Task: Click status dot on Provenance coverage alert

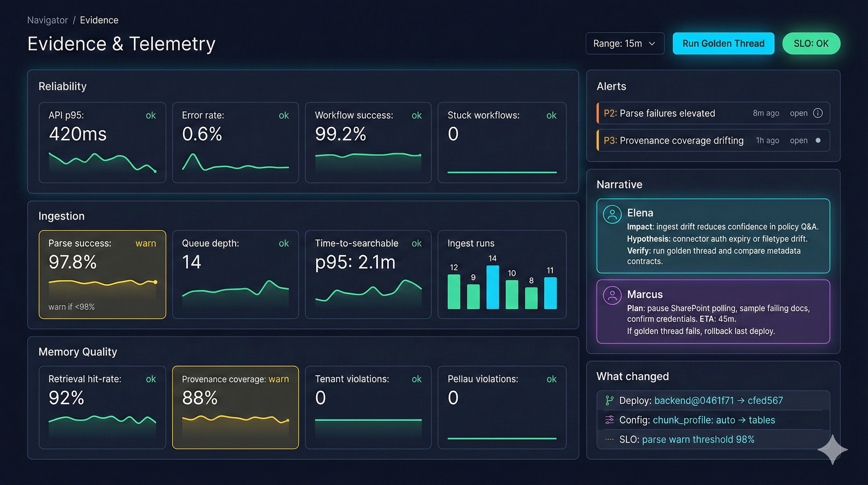Action: [818, 140]
